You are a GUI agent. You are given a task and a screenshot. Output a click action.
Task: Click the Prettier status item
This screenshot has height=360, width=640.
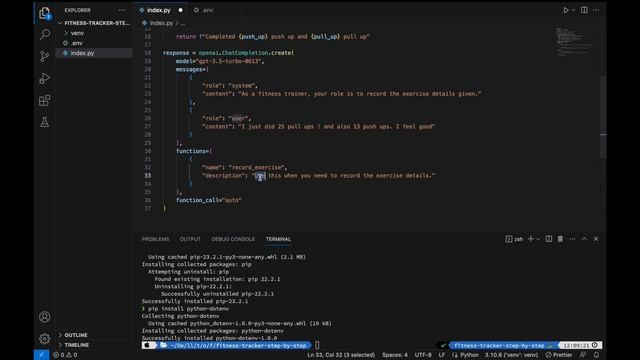pos(559,355)
